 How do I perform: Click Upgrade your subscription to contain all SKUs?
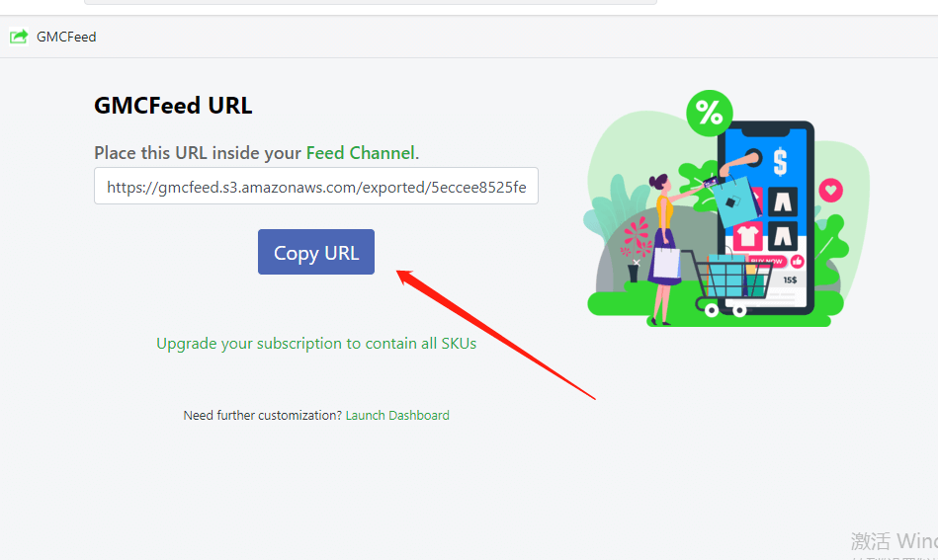pos(316,344)
